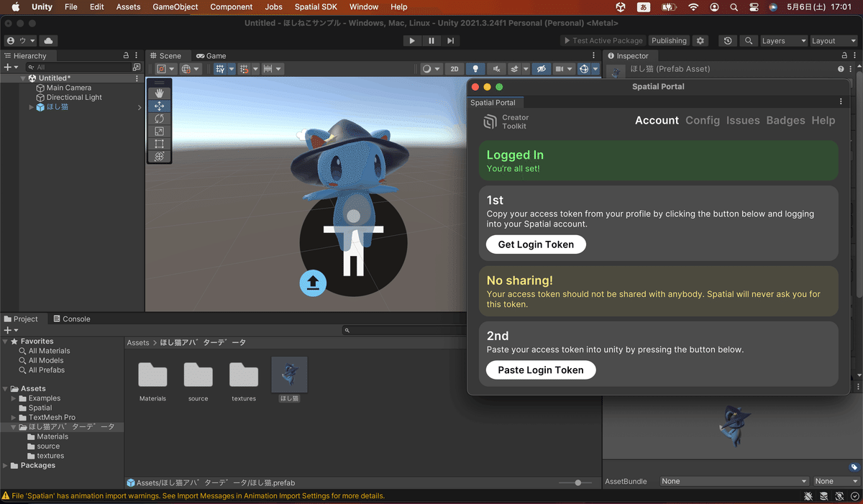Image resolution: width=863 pixels, height=504 pixels.
Task: Open cloud services icon in toolbar
Action: pyautogui.click(x=48, y=41)
